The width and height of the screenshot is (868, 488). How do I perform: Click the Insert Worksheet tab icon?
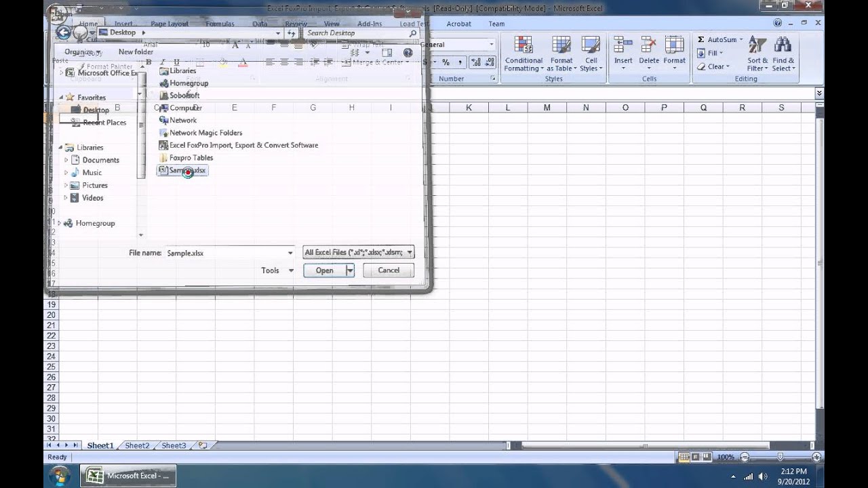coord(202,445)
